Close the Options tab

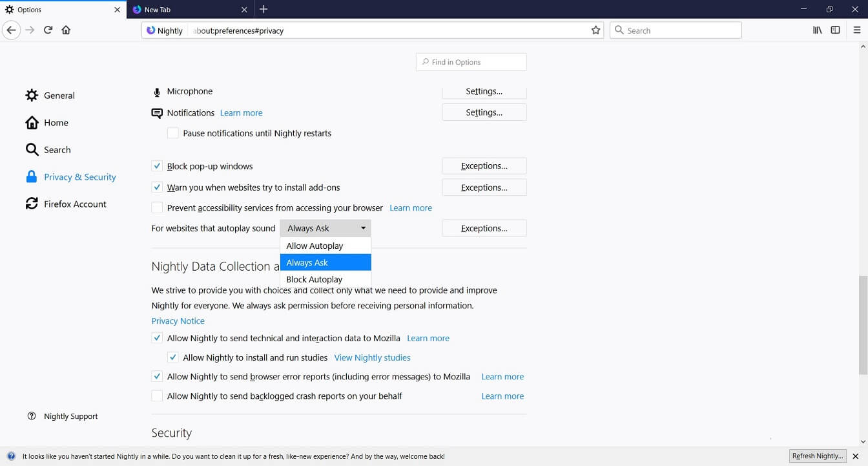pyautogui.click(x=117, y=10)
